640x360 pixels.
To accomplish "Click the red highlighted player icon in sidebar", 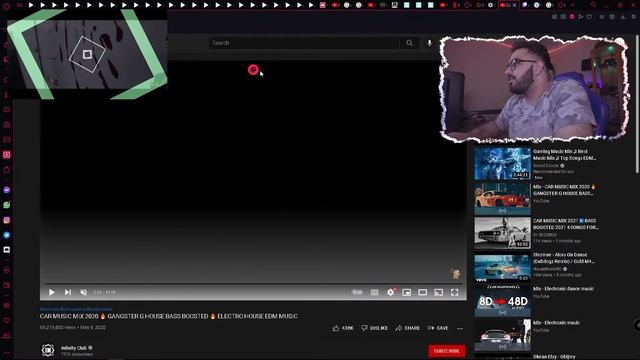I will coord(7,155).
